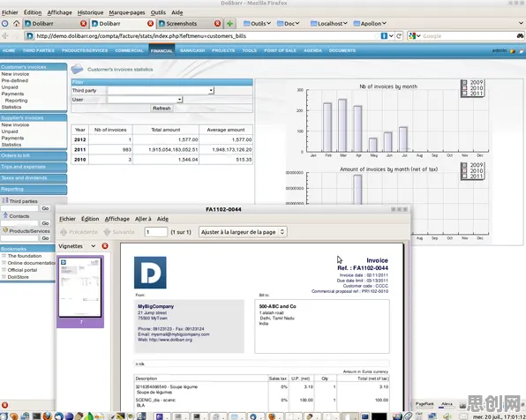The width and height of the screenshot is (526, 420).
Task: Open the Localhost bookmarks folder
Action: coord(328,24)
